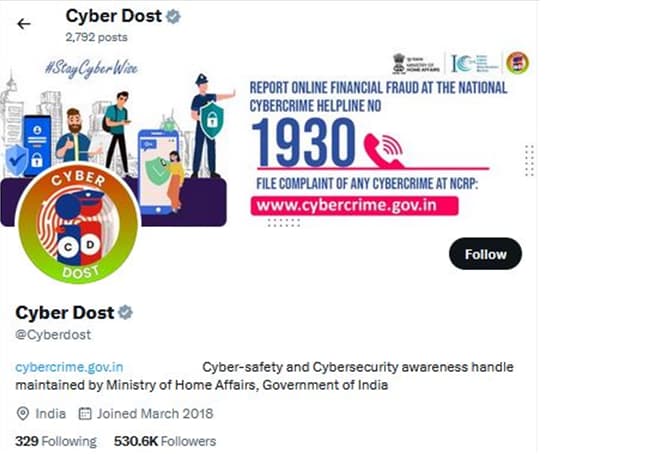This screenshot has height=455, width=648.
Task: Go back using the left arrow
Action: point(24,23)
